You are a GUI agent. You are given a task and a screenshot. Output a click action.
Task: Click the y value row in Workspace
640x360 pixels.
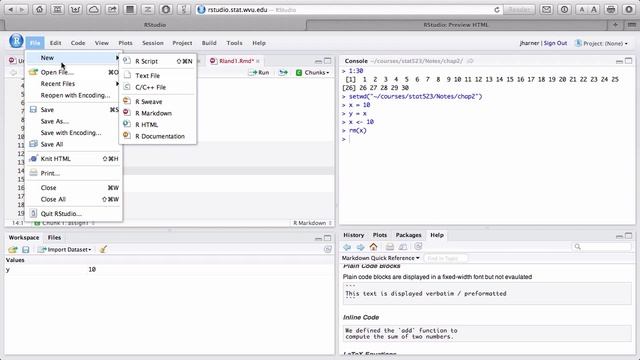point(169,269)
